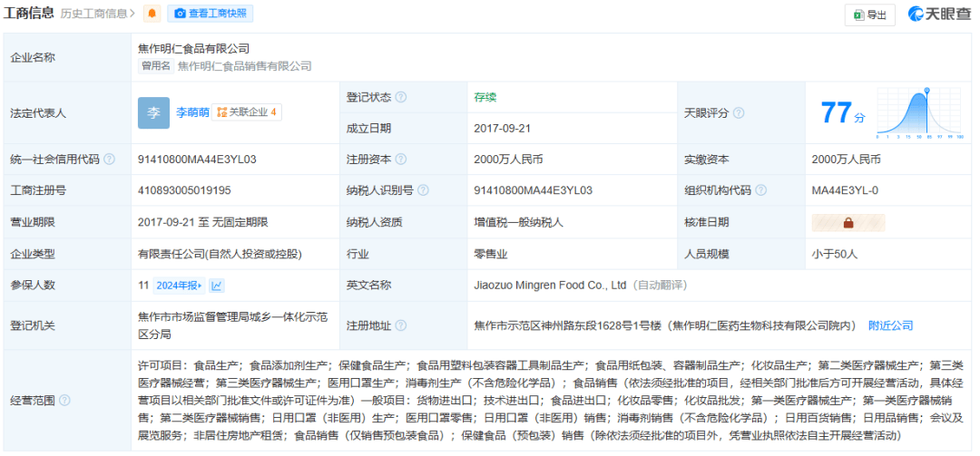
Task: Open the 参保人数 trend chart icon
Action: (x=217, y=286)
